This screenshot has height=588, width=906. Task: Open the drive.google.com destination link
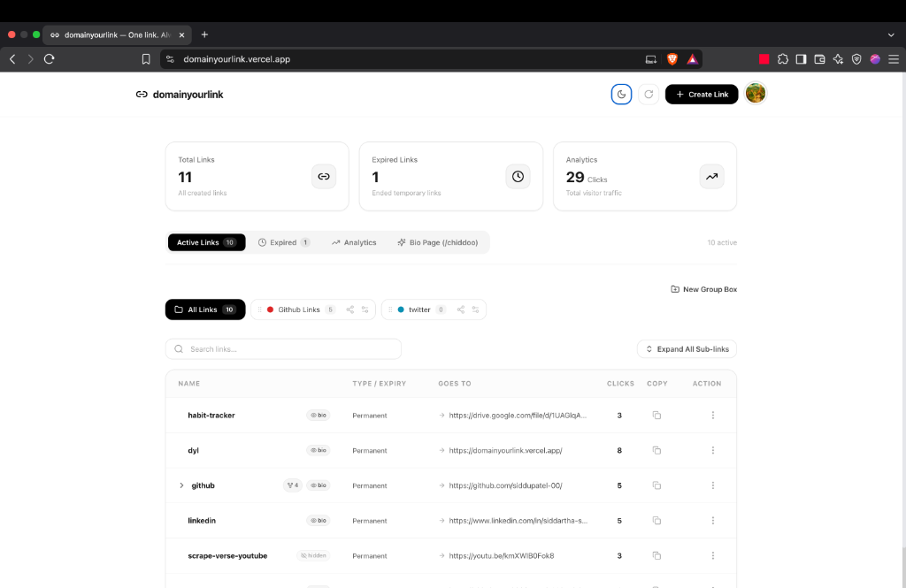click(517, 416)
